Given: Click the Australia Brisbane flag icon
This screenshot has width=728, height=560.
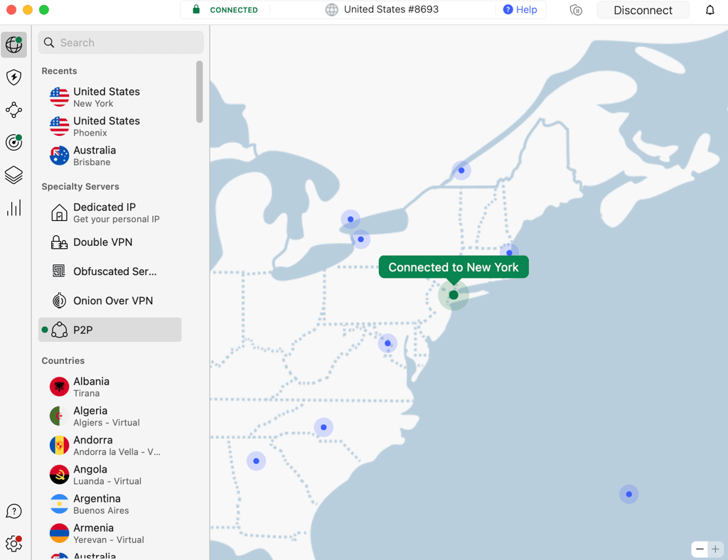Looking at the screenshot, I should pos(59,156).
